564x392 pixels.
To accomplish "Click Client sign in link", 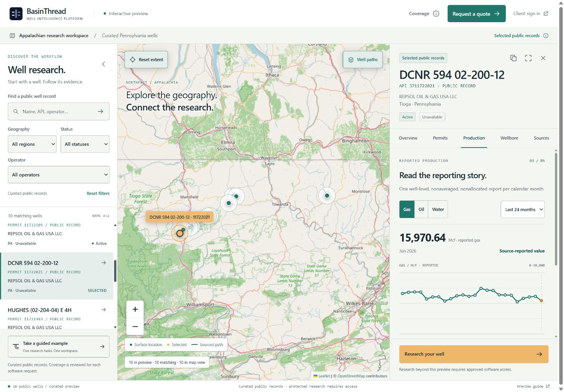I will pyautogui.click(x=531, y=13).
